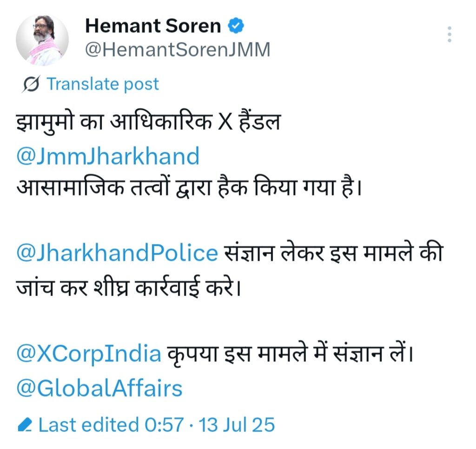Image resolution: width=476 pixels, height=449 pixels.
Task: Open Hemant Soren's profile picture
Action: 42,40
